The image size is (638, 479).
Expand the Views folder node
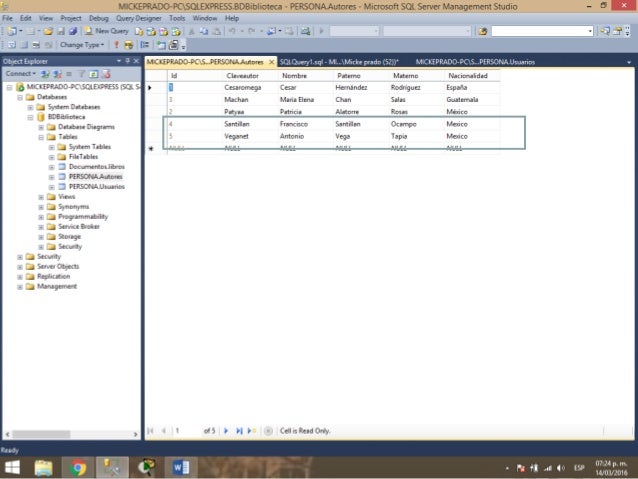pos(41,197)
